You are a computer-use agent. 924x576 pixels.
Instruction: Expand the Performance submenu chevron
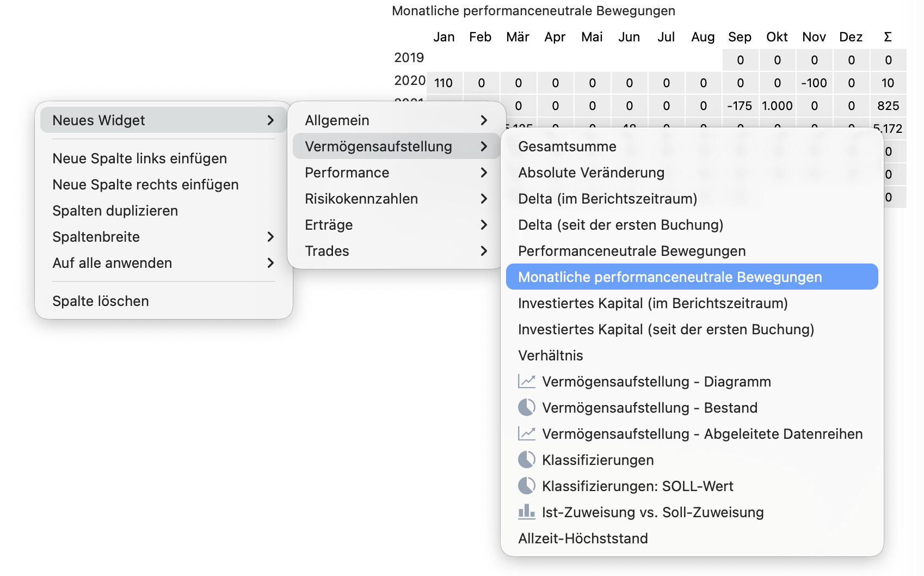[484, 173]
